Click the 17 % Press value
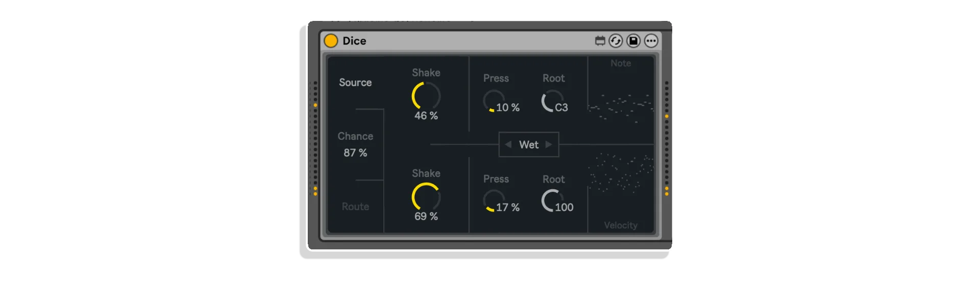Viewport: 980px width, 281px height. [x=508, y=208]
